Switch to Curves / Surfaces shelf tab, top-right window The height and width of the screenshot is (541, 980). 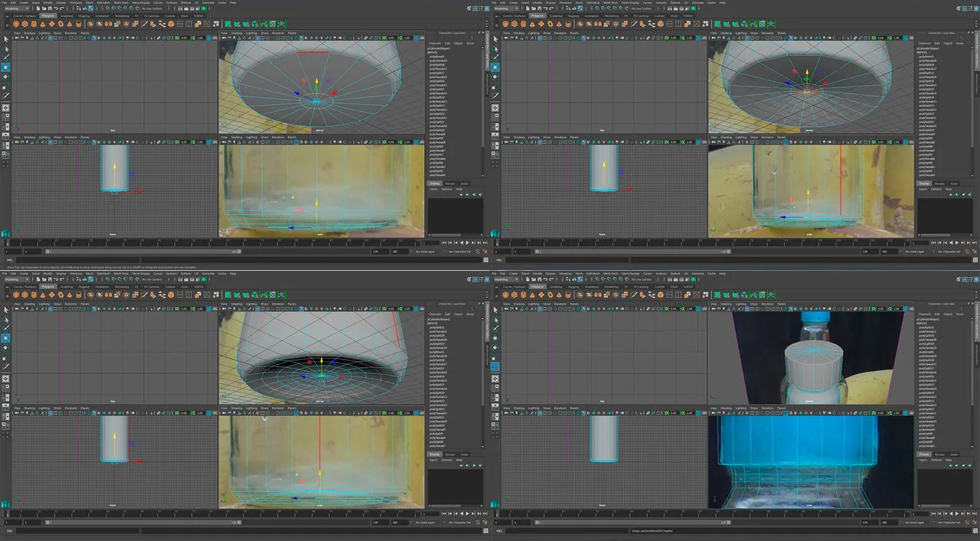point(514,16)
